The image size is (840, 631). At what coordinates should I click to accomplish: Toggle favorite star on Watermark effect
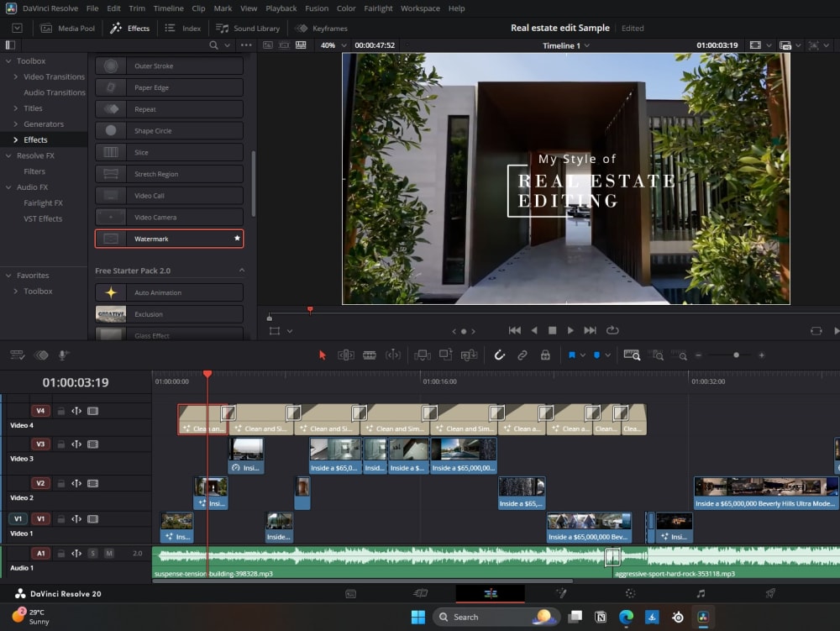pyautogui.click(x=237, y=239)
